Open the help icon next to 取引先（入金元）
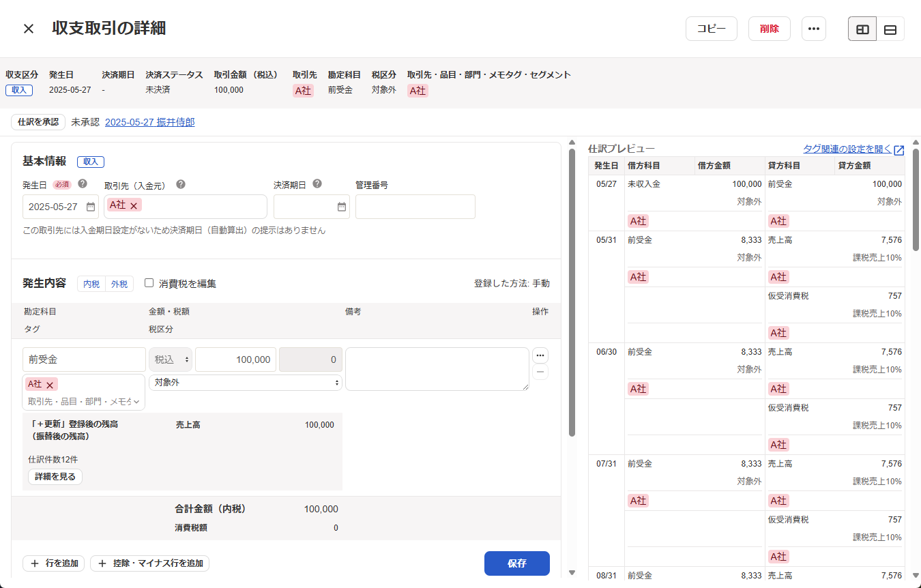The height and width of the screenshot is (588, 921). 181,184
